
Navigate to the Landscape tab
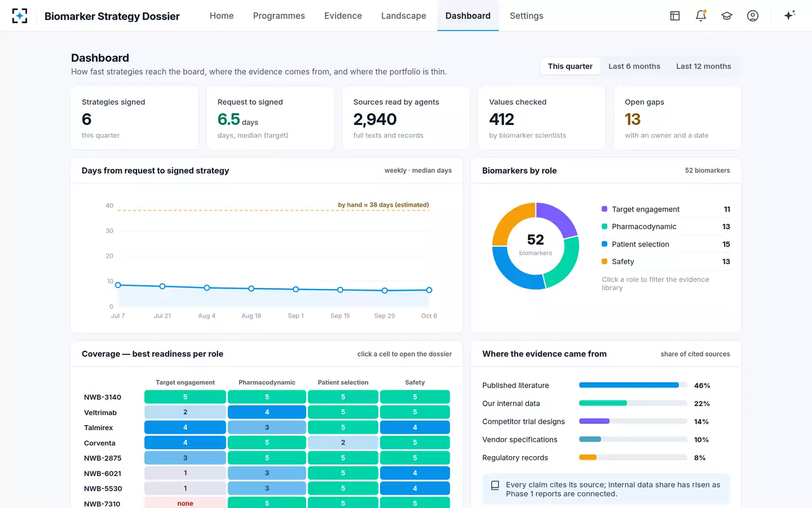coord(404,16)
